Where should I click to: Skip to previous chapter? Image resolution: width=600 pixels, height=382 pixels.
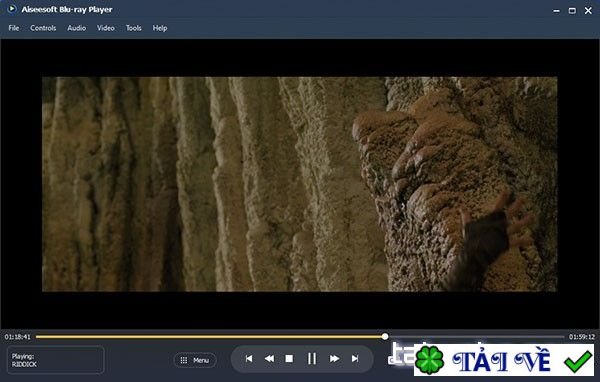click(249, 359)
